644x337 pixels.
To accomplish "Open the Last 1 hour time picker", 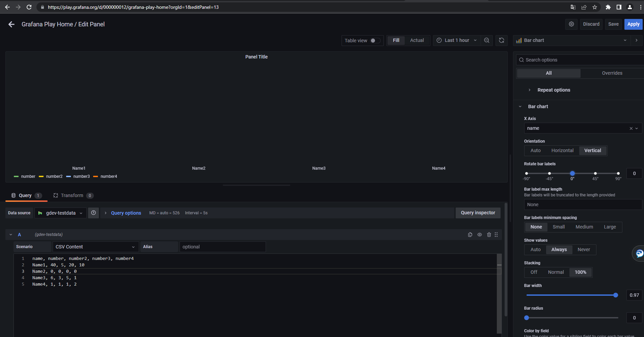I will [x=457, y=41].
